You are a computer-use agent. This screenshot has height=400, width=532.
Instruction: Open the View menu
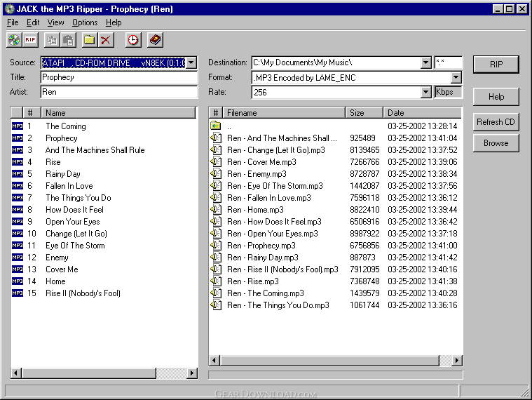pos(55,22)
